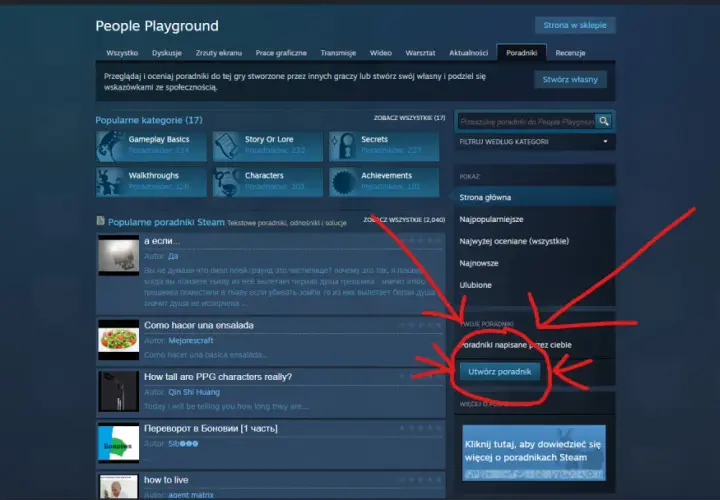Image resolution: width=720 pixels, height=500 pixels.
Task: Open the Secrets category label
Action: coord(374,140)
